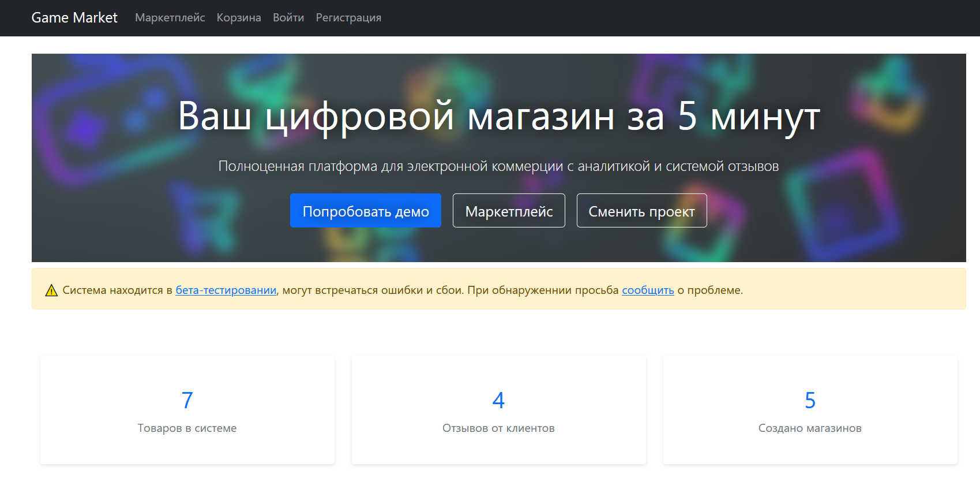This screenshot has width=980, height=485.
Task: Click the Сменить проект button
Action: pos(641,211)
